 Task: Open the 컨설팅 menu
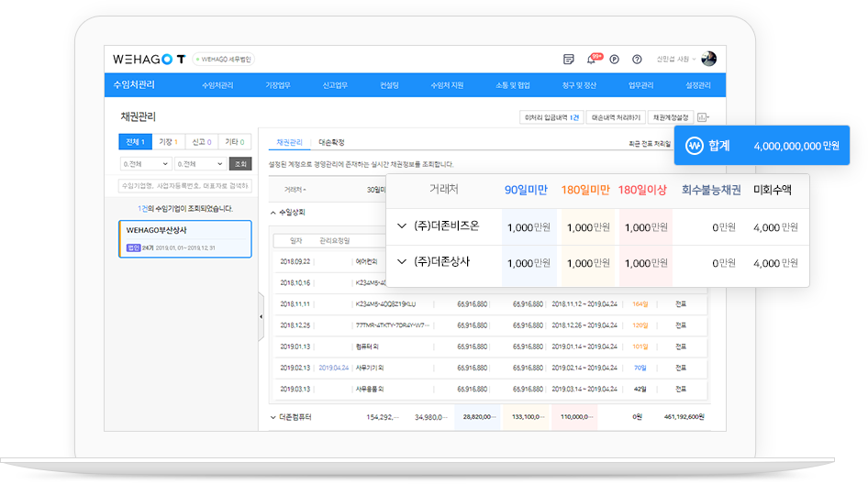[x=389, y=85]
